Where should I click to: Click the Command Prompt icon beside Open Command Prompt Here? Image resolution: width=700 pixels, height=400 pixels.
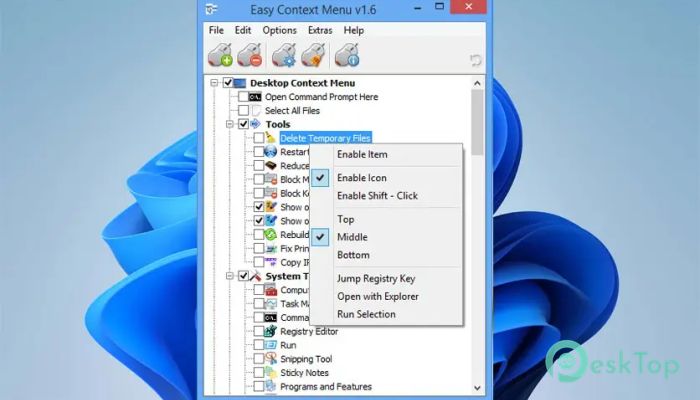[x=255, y=97]
